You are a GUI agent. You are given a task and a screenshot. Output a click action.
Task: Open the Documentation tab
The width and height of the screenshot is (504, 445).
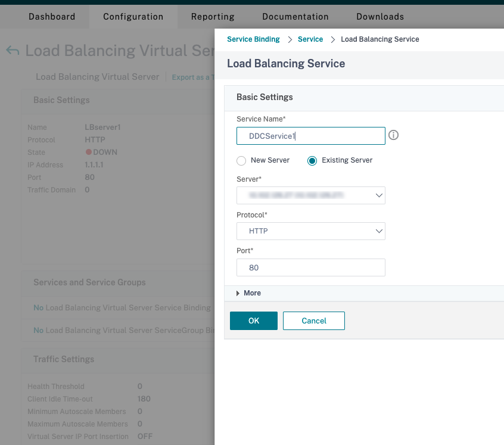[x=295, y=17]
